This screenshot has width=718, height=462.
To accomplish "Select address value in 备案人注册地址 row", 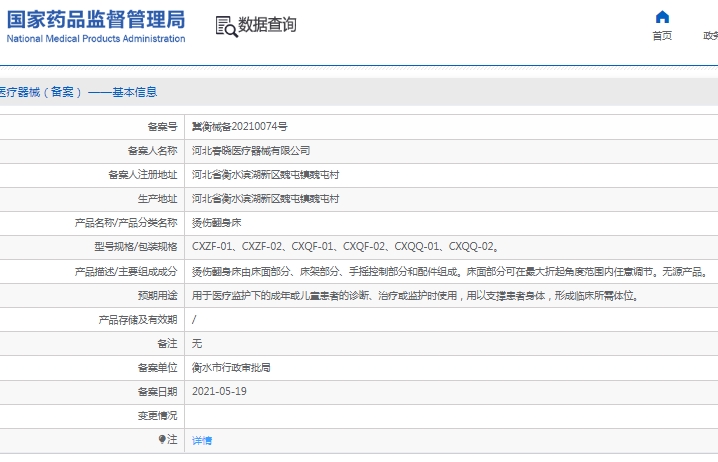I will pos(266,175).
